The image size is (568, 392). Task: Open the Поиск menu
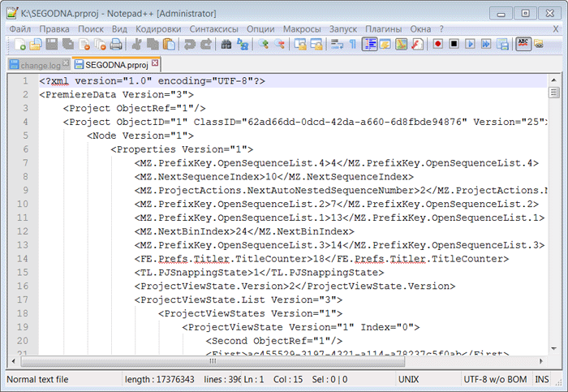91,29
